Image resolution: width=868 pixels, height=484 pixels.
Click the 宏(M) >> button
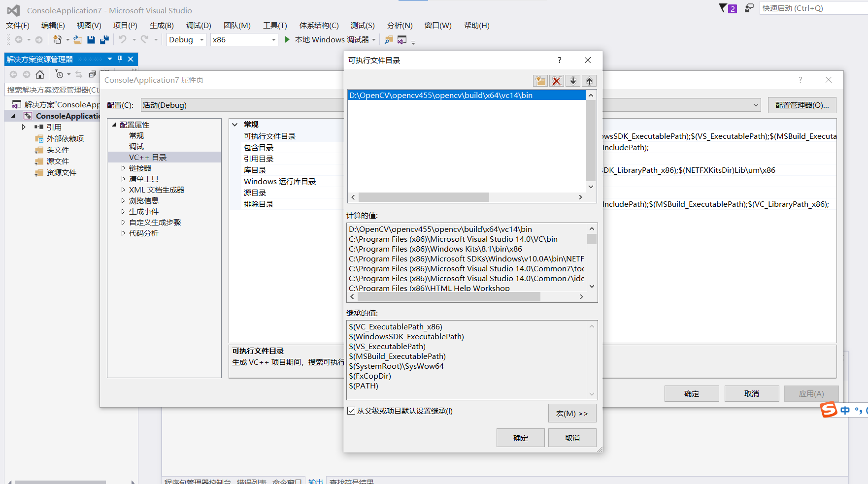[x=572, y=413]
